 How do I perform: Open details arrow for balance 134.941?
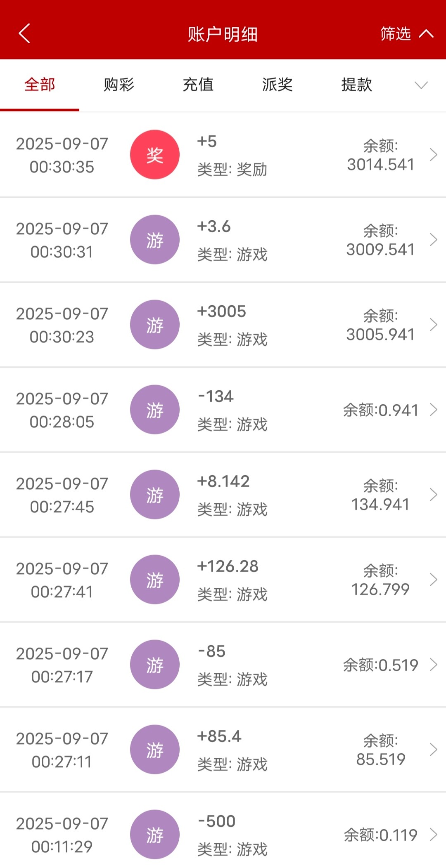tap(433, 495)
